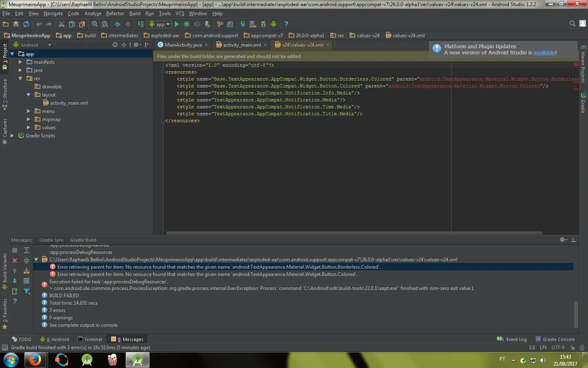Open the Gradle Console button
The width and height of the screenshot is (588, 368).
pyautogui.click(x=555, y=339)
